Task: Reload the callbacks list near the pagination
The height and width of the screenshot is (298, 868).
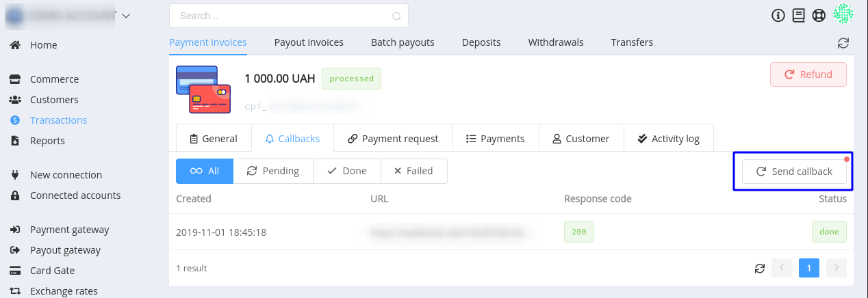Action: click(759, 269)
